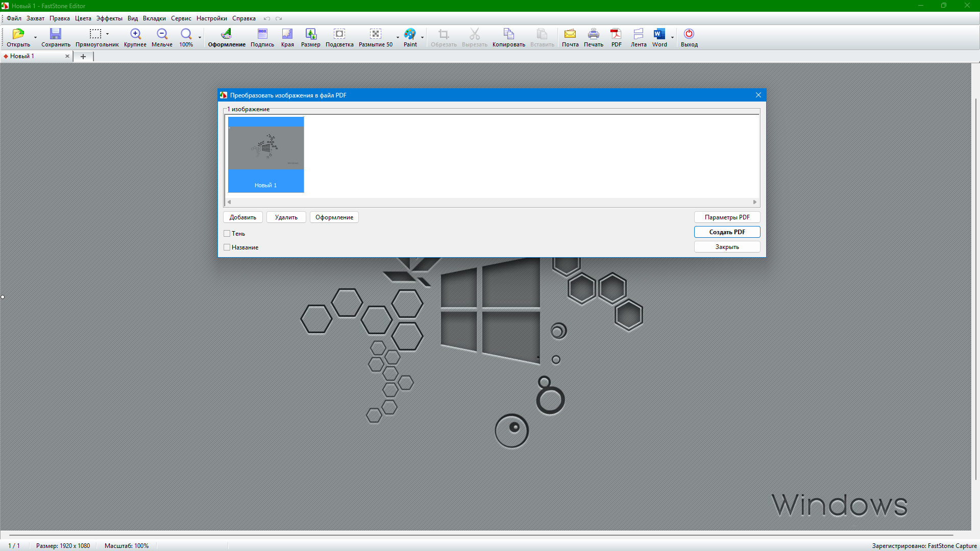Expand the Открыть dropdown arrow

click(35, 37)
